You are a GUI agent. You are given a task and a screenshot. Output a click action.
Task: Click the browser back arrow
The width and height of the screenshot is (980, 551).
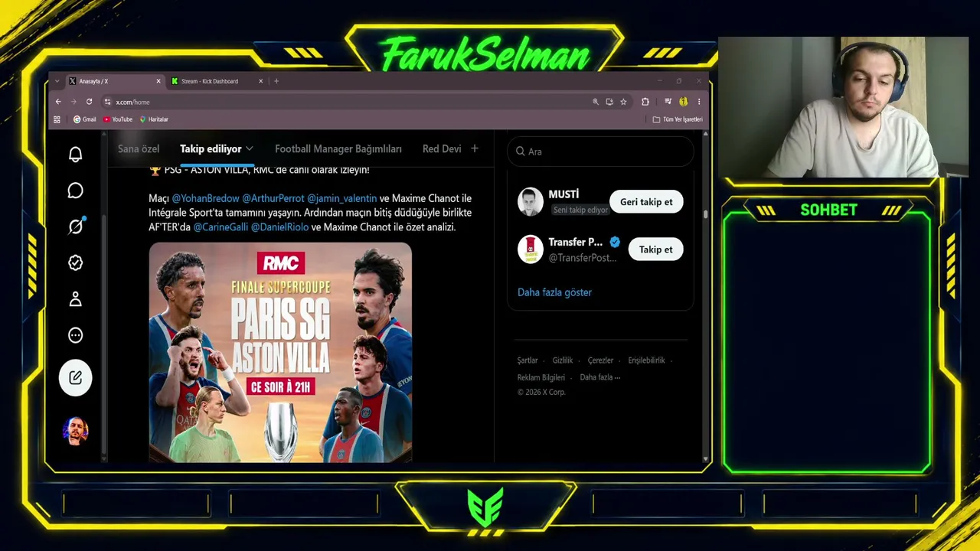point(58,102)
